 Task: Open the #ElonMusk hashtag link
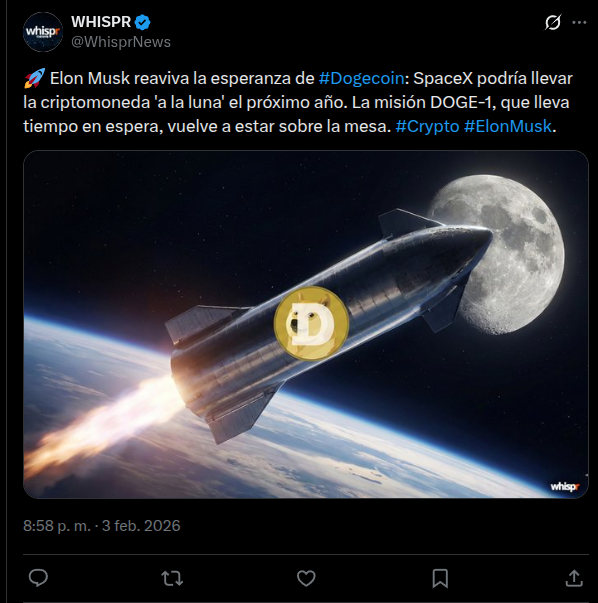click(508, 127)
